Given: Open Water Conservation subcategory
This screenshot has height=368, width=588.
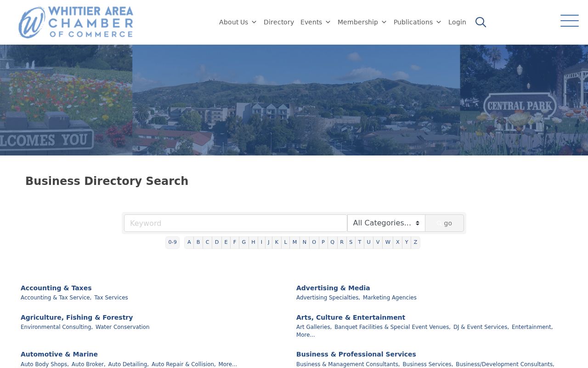Looking at the screenshot, I should (122, 327).
